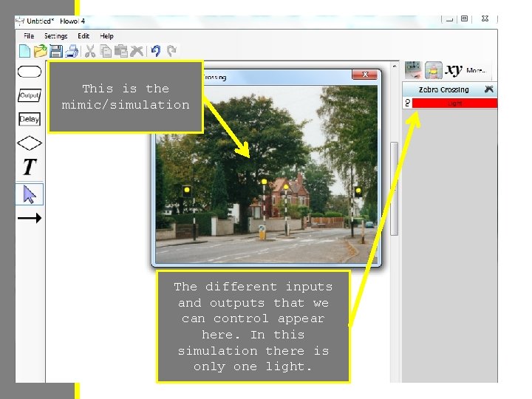This screenshot has width=532, height=399.
Task: Maximize the Flowol 4 window
Action: [x=464, y=19]
